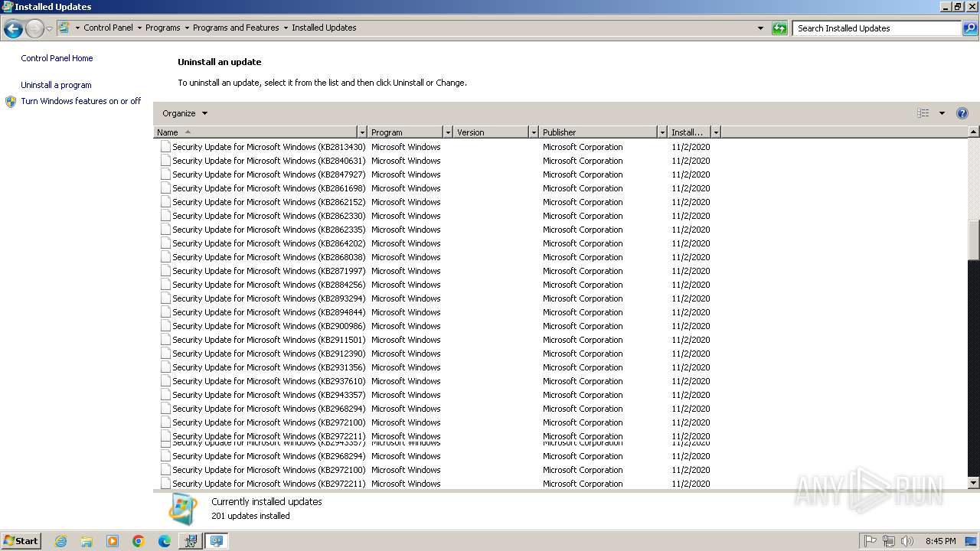Open the recent pages dropdown arrow
The height and width of the screenshot is (551, 980).
coord(49,29)
